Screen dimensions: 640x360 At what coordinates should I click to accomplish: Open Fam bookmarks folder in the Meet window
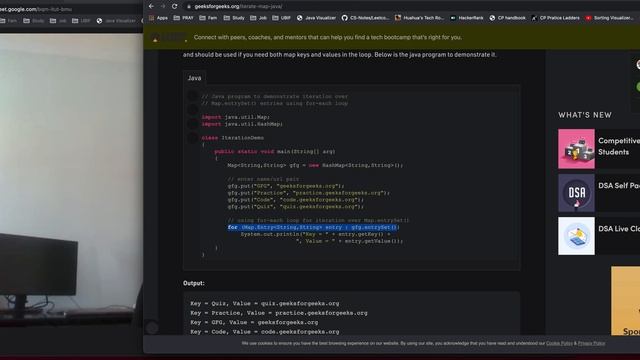(9, 21)
